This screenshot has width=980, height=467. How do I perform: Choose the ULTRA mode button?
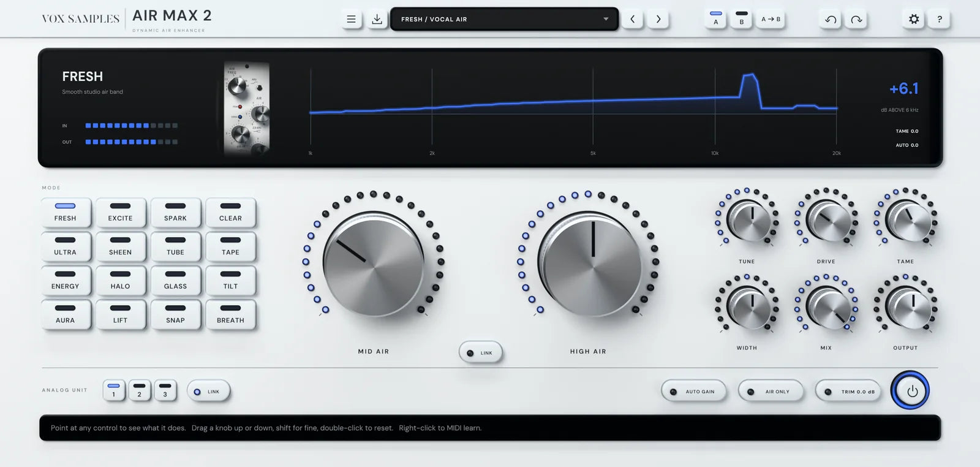pyautogui.click(x=66, y=246)
